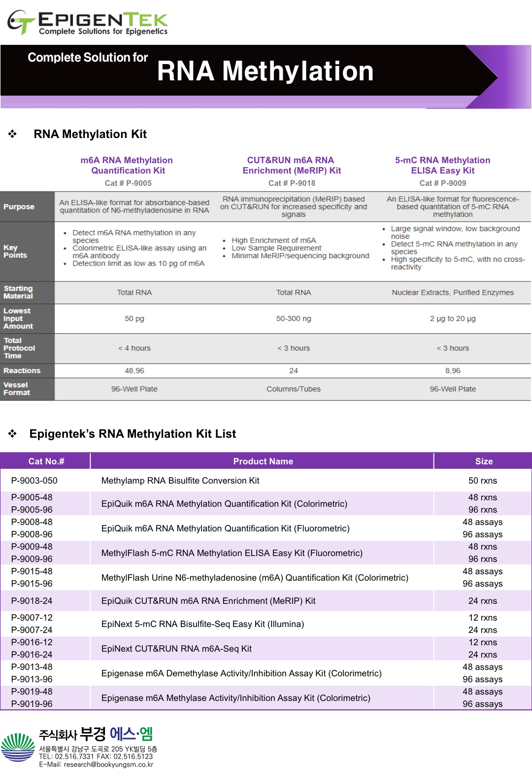Image resolution: width=532 pixels, height=769 pixels.
Task: Select catalog number P-9005-48
Action: coord(32,497)
